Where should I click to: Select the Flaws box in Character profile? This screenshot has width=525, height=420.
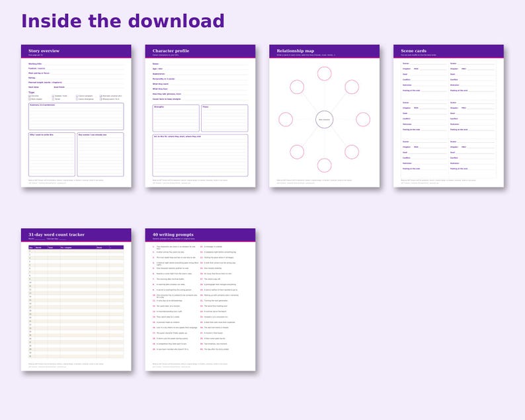point(225,118)
